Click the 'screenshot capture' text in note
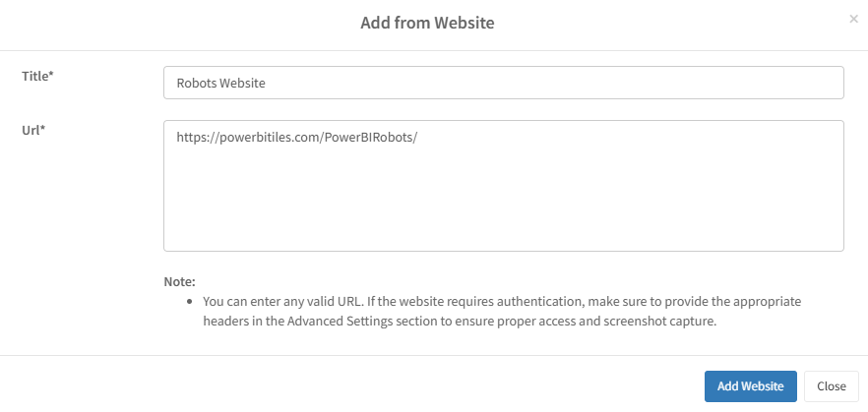Viewport: 868px width, 412px height. [x=653, y=321]
